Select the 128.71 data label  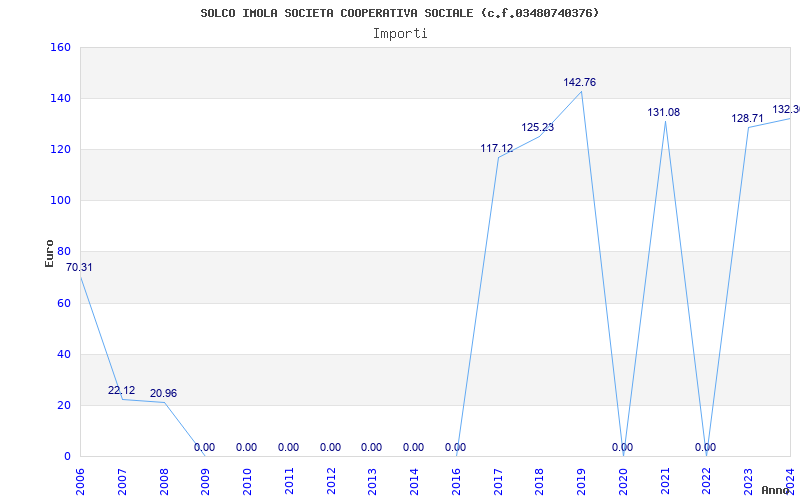747,118
